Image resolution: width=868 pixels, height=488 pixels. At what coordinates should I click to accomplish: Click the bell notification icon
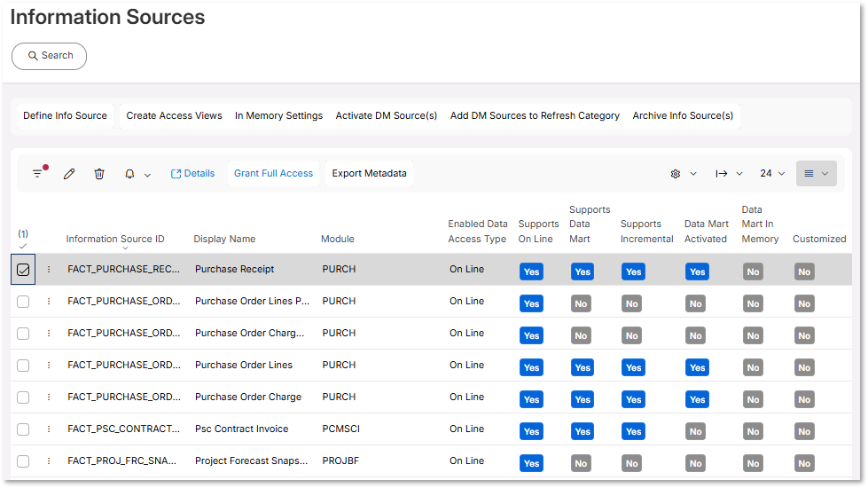tap(129, 174)
